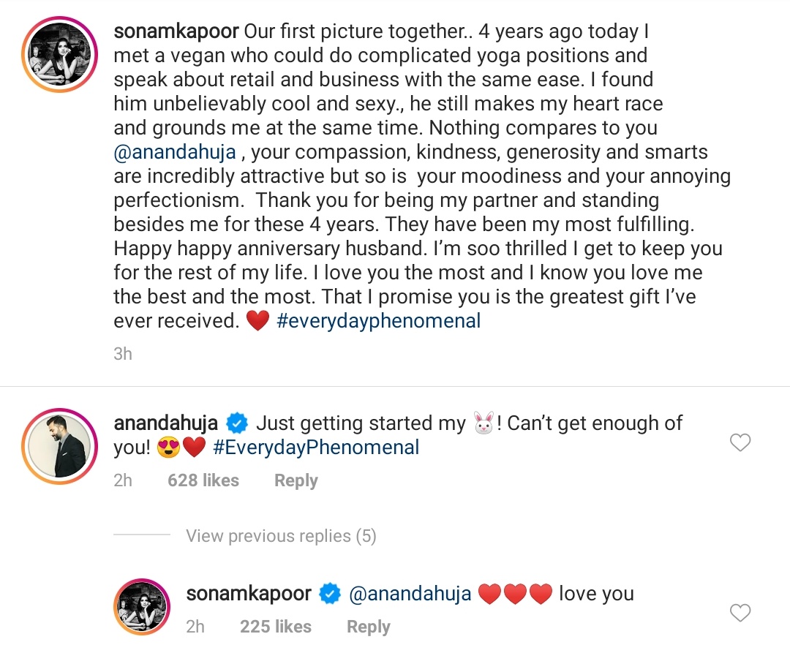The height and width of the screenshot is (672, 790).
Task: View the 628 likes list
Action: click(203, 480)
